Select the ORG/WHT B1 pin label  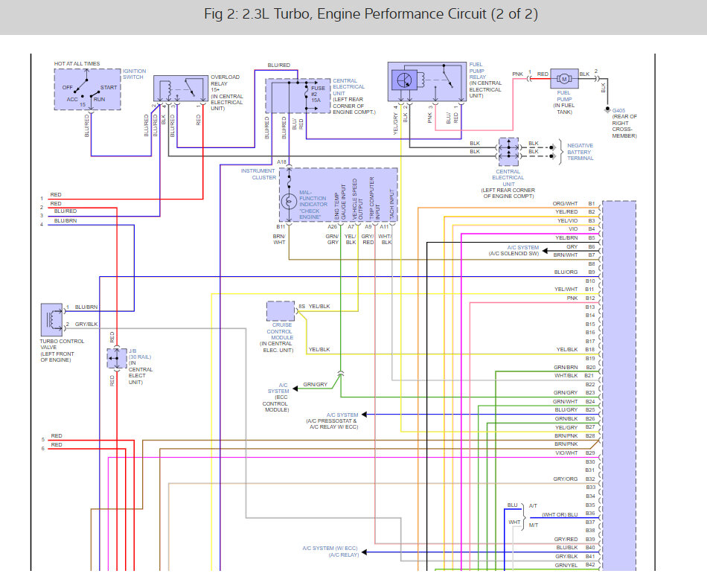[x=574, y=204]
